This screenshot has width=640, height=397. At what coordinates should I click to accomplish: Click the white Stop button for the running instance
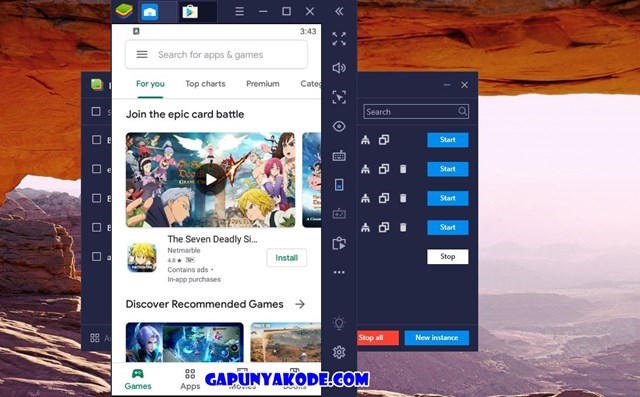coord(448,257)
